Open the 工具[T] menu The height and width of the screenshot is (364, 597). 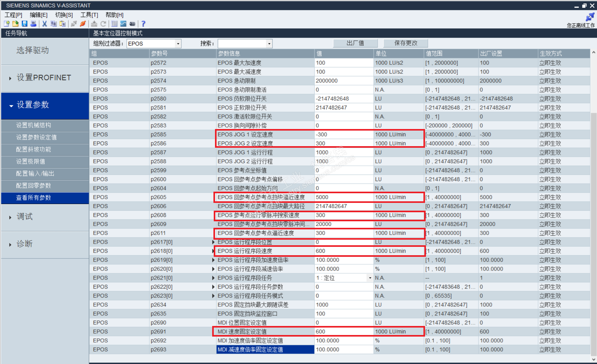point(89,15)
